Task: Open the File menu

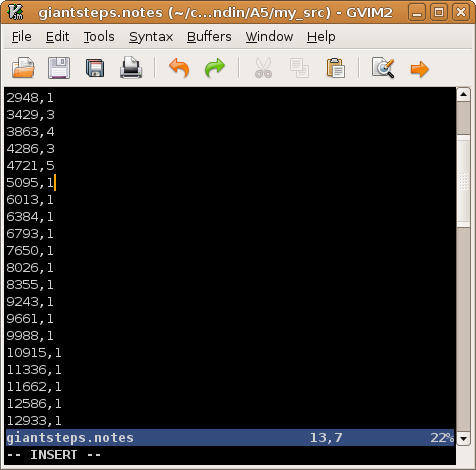Action: pyautogui.click(x=22, y=36)
